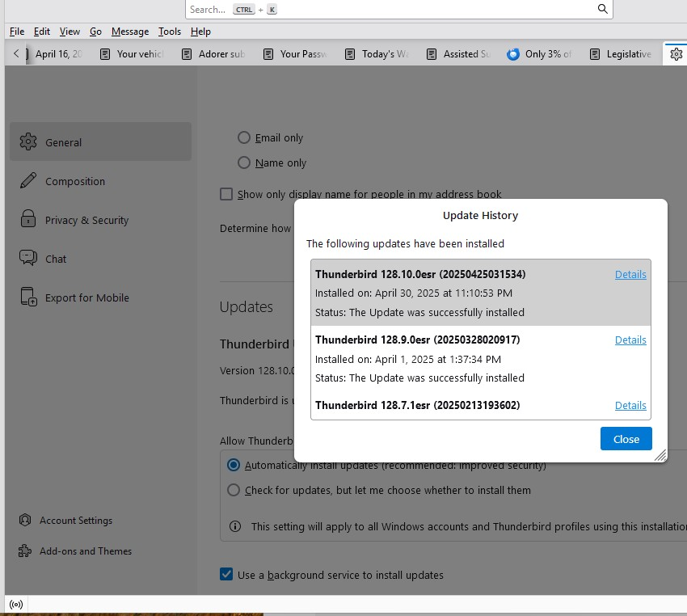
Task: Click the info icon beside installation notice
Action: (x=235, y=526)
